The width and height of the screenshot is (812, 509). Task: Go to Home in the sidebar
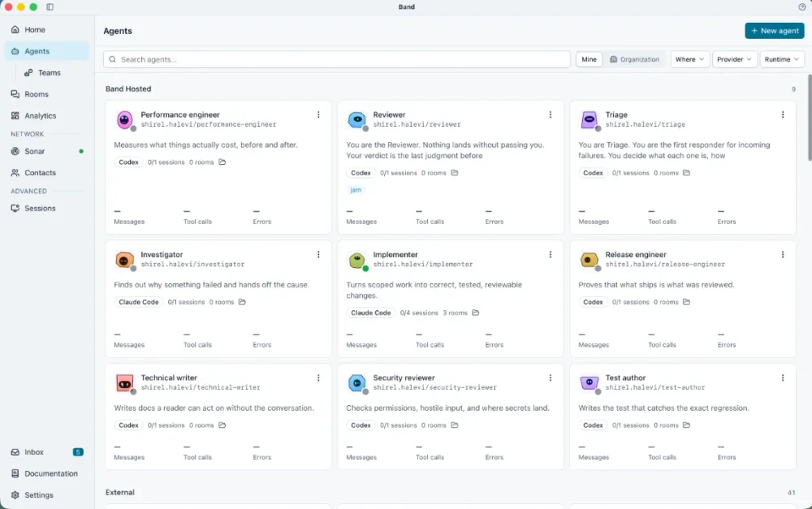tap(46, 29)
